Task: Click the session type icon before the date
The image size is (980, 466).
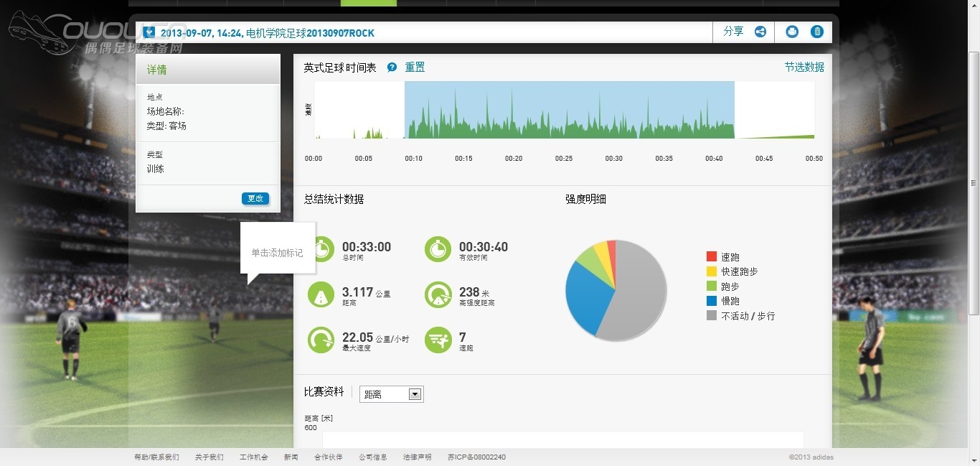Action: tap(149, 32)
